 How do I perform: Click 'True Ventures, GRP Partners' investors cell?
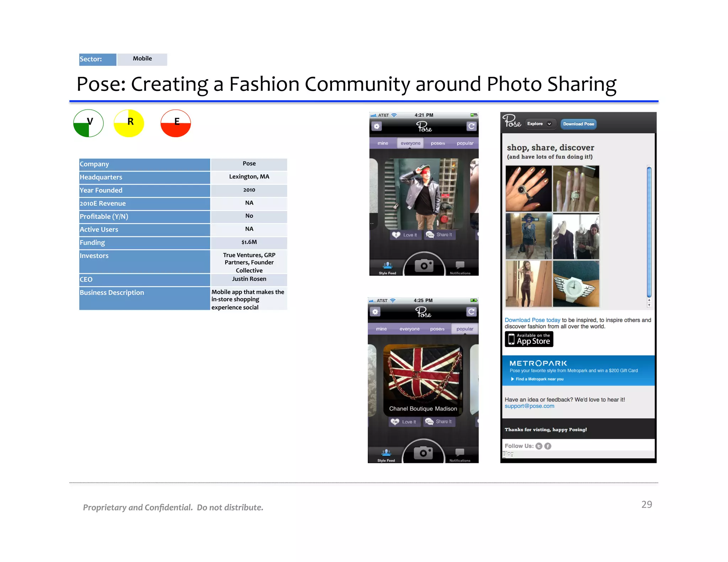pyautogui.click(x=249, y=262)
